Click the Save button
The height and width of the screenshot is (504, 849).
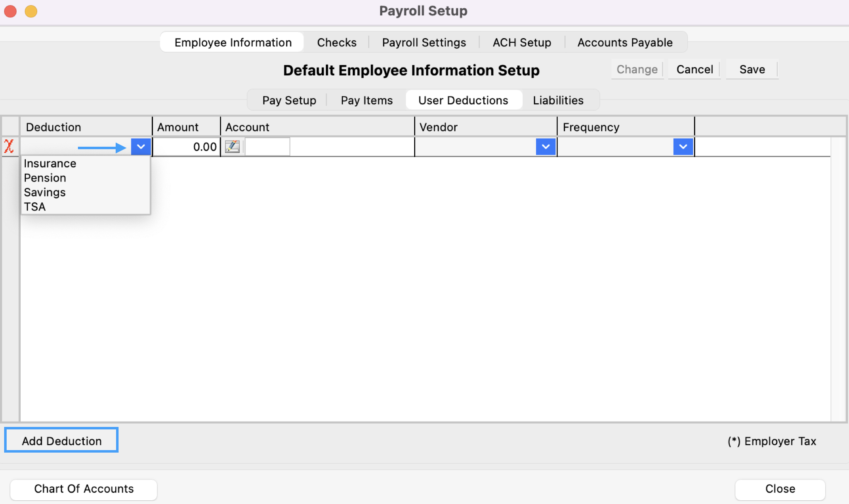(x=752, y=69)
